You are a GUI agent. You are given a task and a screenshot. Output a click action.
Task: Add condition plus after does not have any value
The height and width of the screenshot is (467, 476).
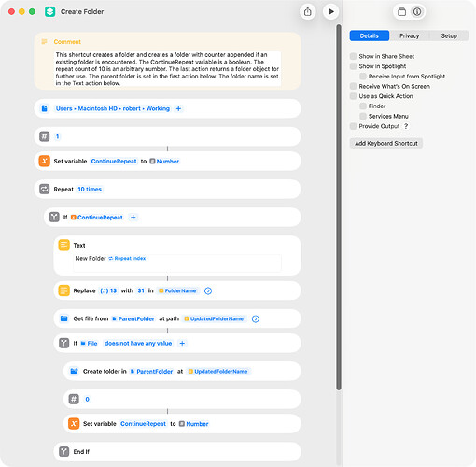182,343
